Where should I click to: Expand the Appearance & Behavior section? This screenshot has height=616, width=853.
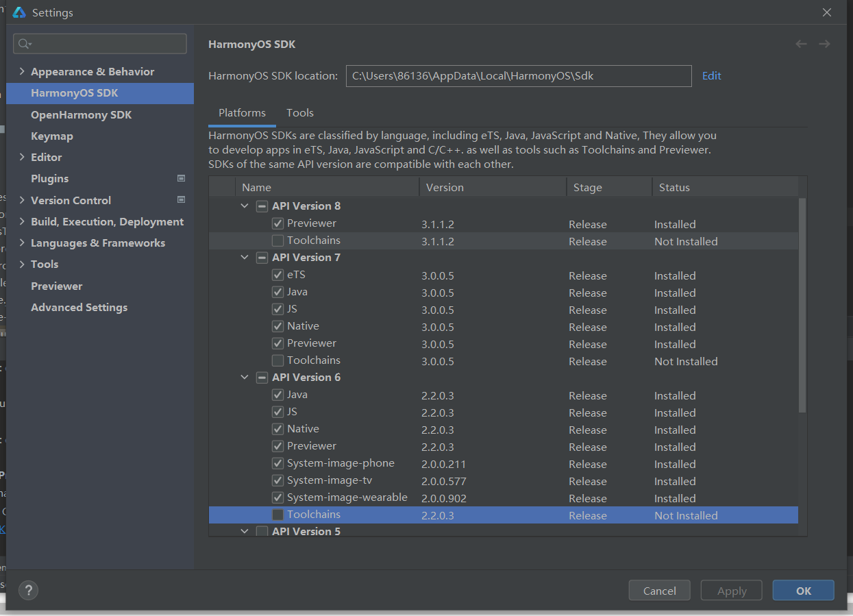pos(22,71)
